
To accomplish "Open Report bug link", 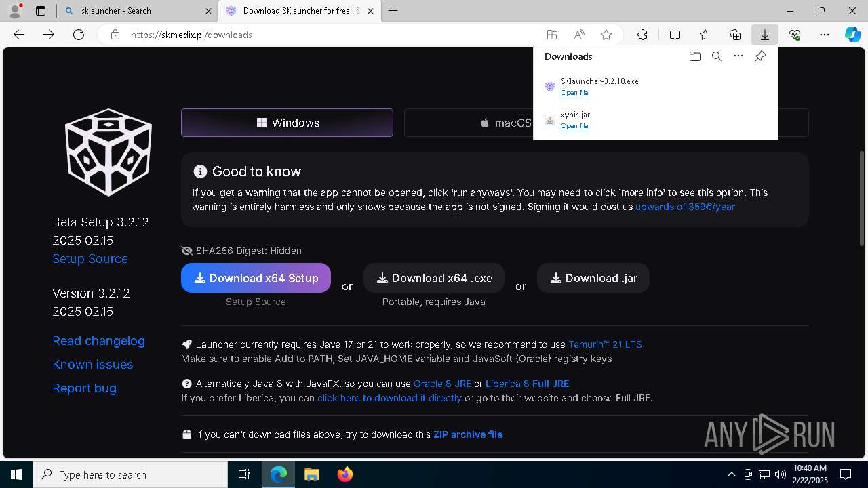I will point(85,388).
